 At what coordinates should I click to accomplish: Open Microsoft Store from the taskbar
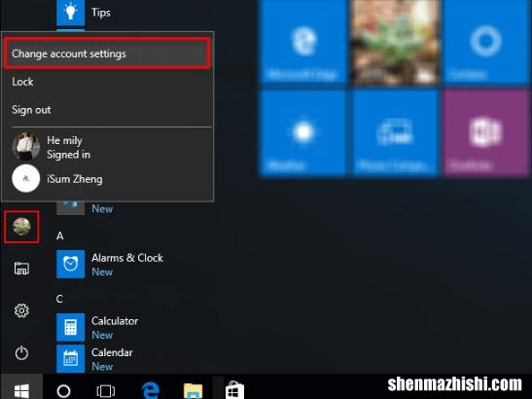tap(234, 390)
